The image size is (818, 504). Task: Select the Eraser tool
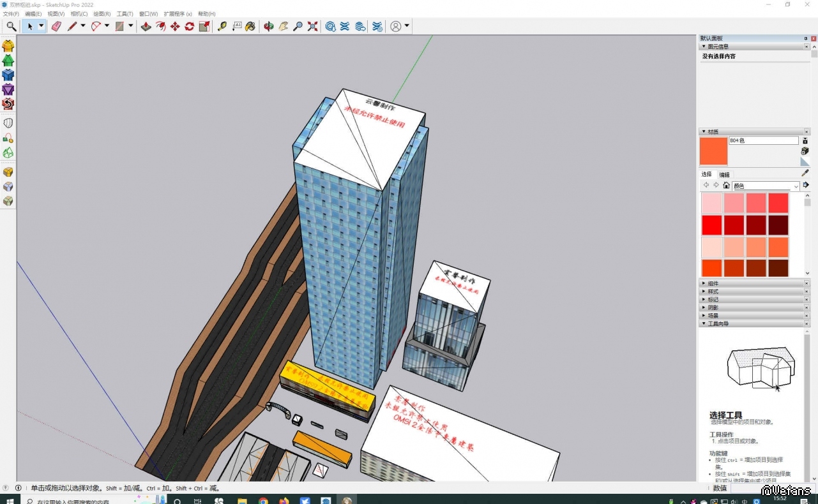56,26
